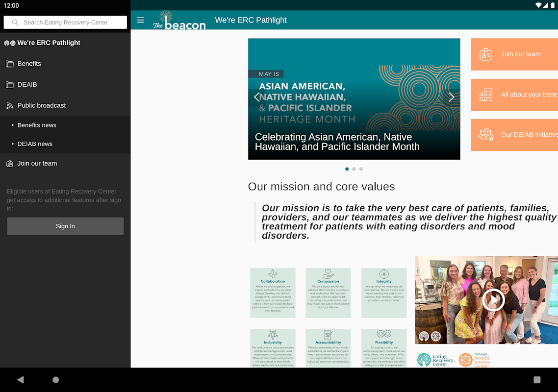This screenshot has width=558, height=392.
Task: Click the search magnifier icon
Action: pos(15,23)
